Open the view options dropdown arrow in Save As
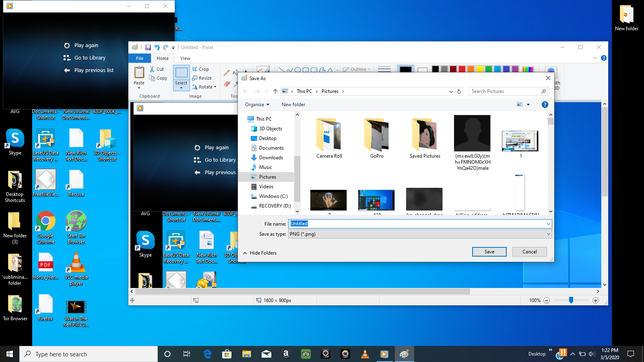Image resolution: width=644 pixels, height=362 pixels. tap(528, 105)
